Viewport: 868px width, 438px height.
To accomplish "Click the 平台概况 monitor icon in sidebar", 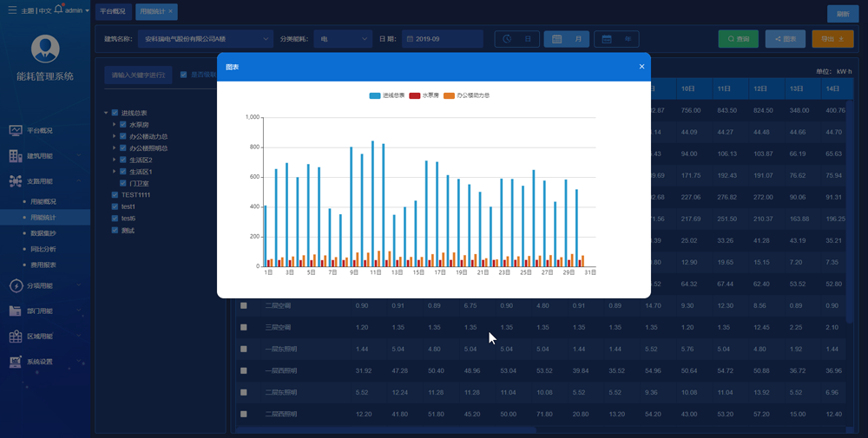I will coord(16,130).
